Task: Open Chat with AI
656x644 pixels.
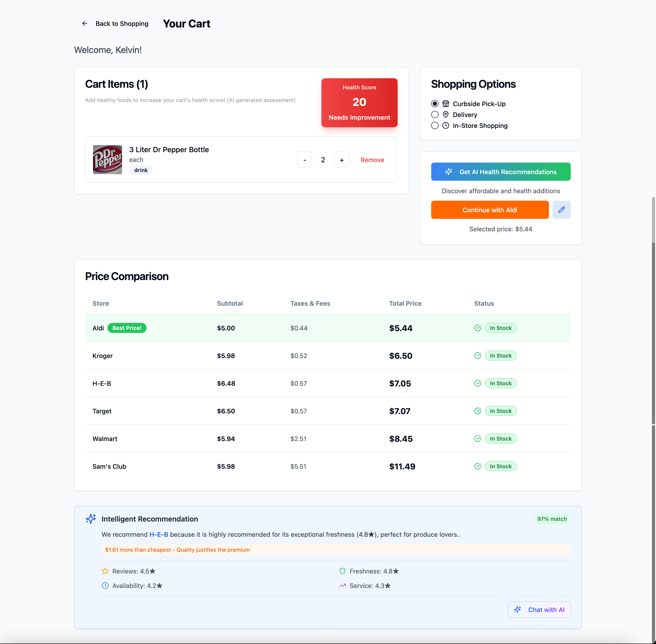Action: click(x=539, y=610)
